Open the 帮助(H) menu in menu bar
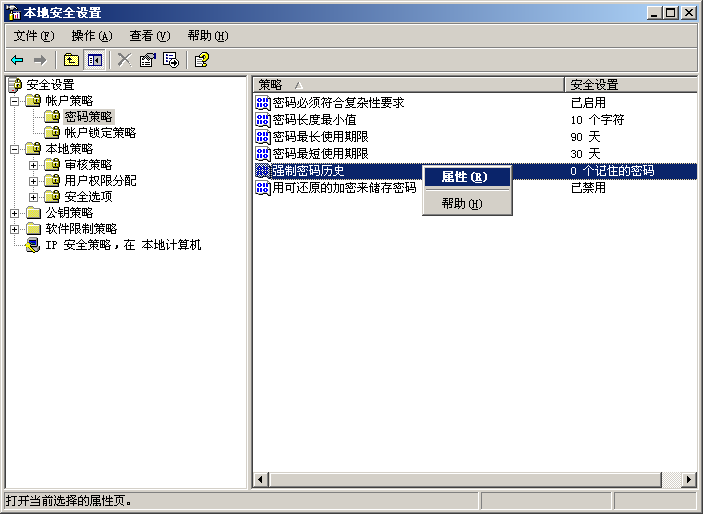 coord(208,35)
